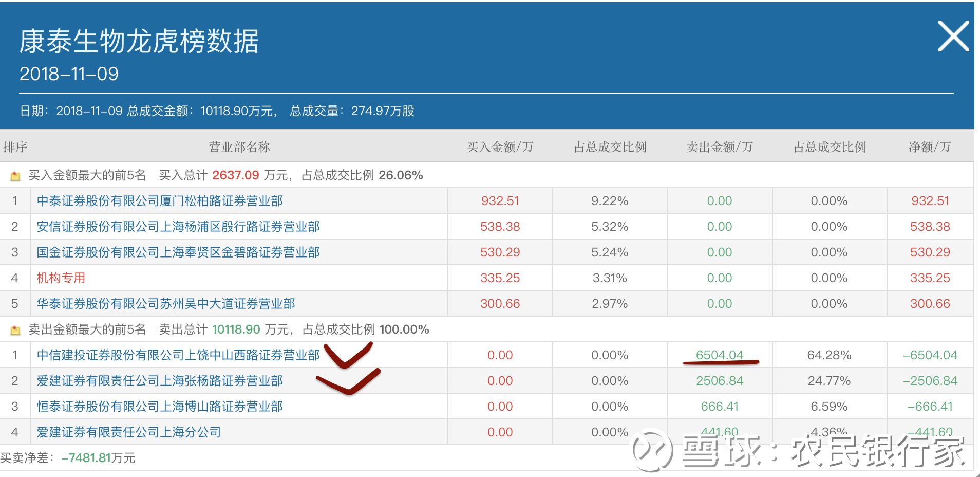The width and height of the screenshot is (980, 477).
Task: Click the 3.31% ratio cell
Action: pos(610,278)
